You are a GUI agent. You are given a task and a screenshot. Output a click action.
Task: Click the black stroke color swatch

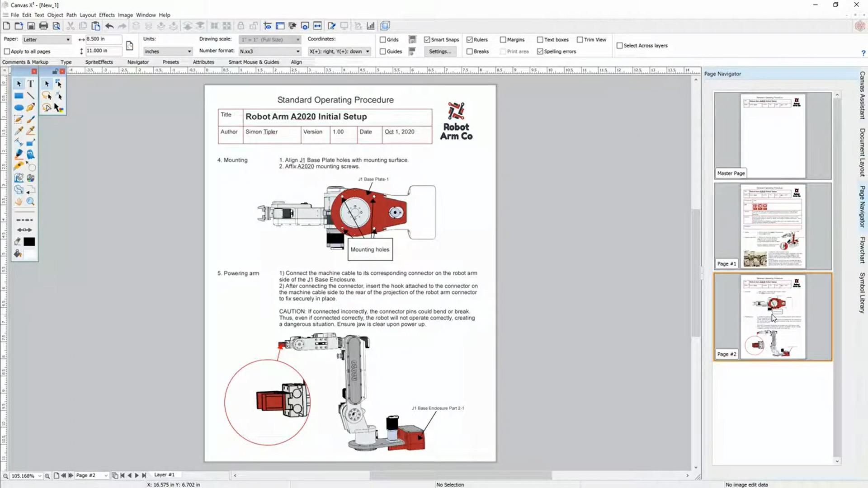coord(29,242)
